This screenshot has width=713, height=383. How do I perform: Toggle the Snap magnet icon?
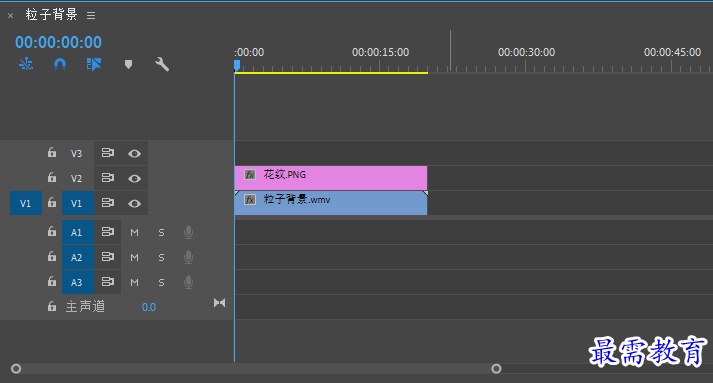click(x=60, y=64)
